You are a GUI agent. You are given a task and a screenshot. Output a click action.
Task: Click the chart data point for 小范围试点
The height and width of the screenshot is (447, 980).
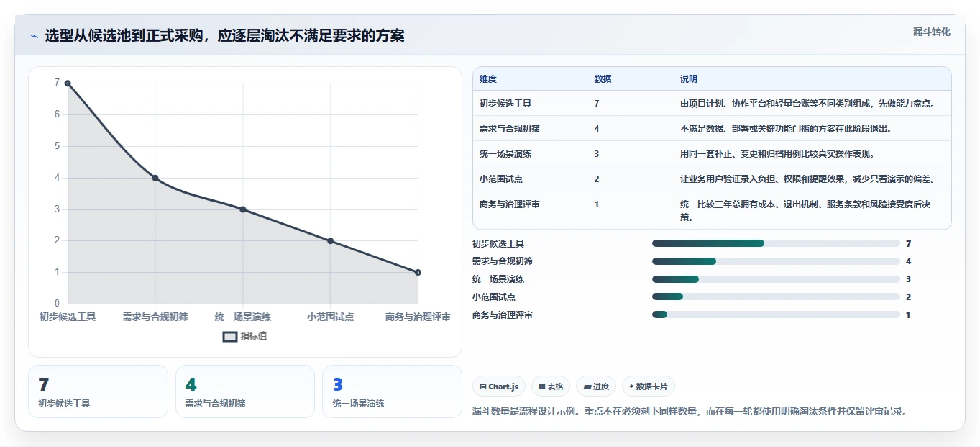(331, 241)
